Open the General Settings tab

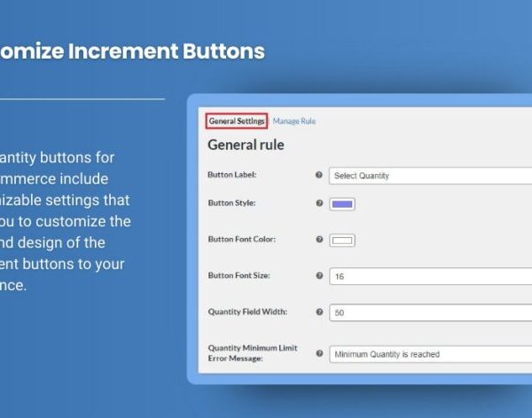(237, 122)
